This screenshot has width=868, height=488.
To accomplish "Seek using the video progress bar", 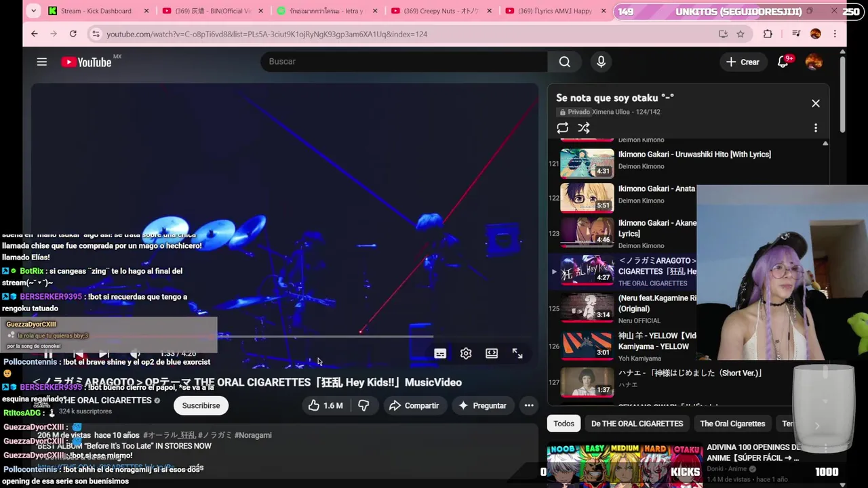I will tap(285, 335).
